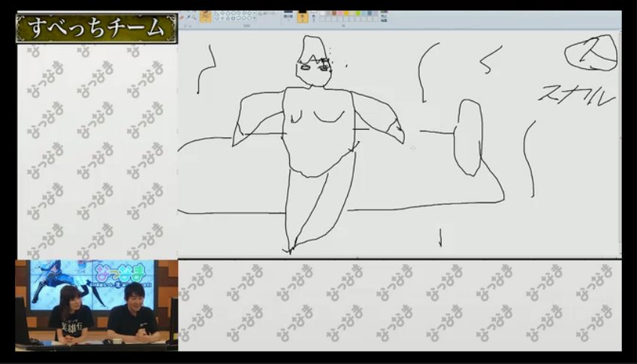Open the line Size dropdown
Viewport: 637px width, 364px height.
[x=288, y=17]
